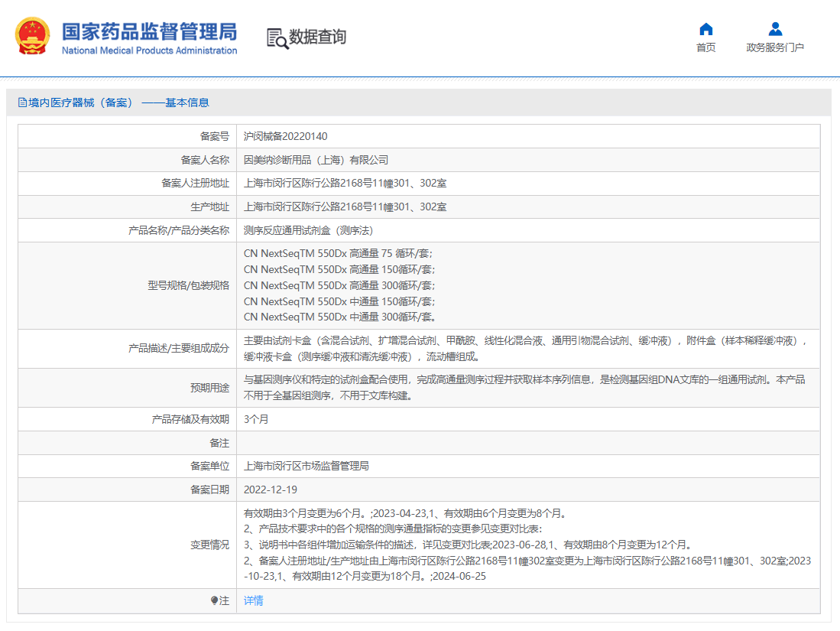Image resolution: width=840 pixels, height=631 pixels.
Task: Click the 预期用途 row label
Action: click(209, 388)
